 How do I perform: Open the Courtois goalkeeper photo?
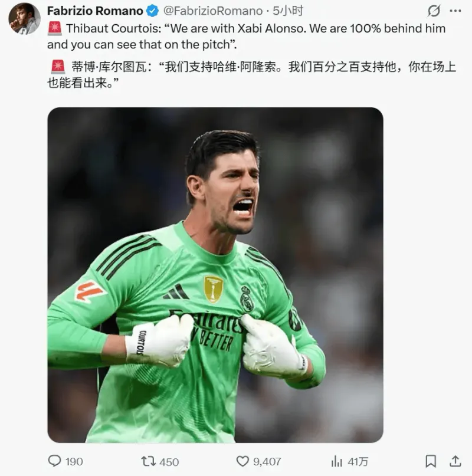tap(215, 275)
